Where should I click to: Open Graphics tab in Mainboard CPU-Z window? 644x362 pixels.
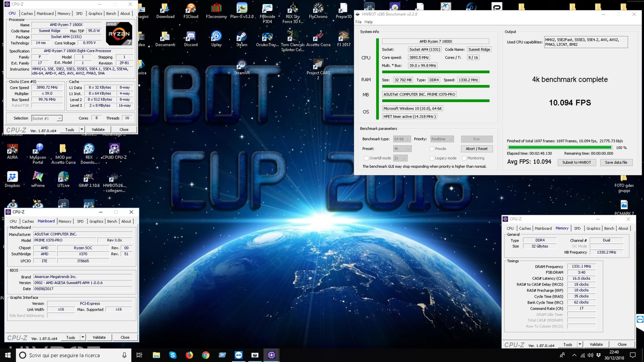coord(96,221)
